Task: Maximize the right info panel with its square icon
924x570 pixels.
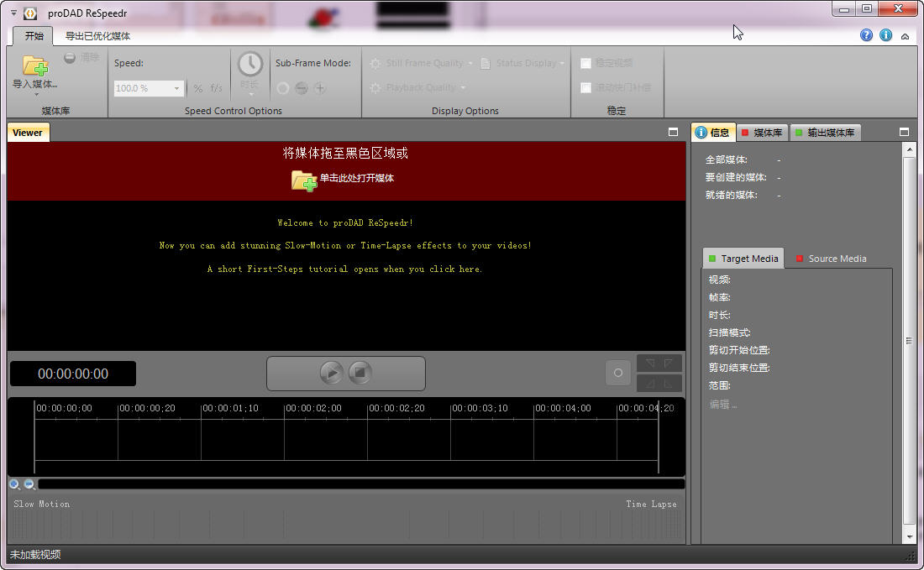Action: coord(904,133)
